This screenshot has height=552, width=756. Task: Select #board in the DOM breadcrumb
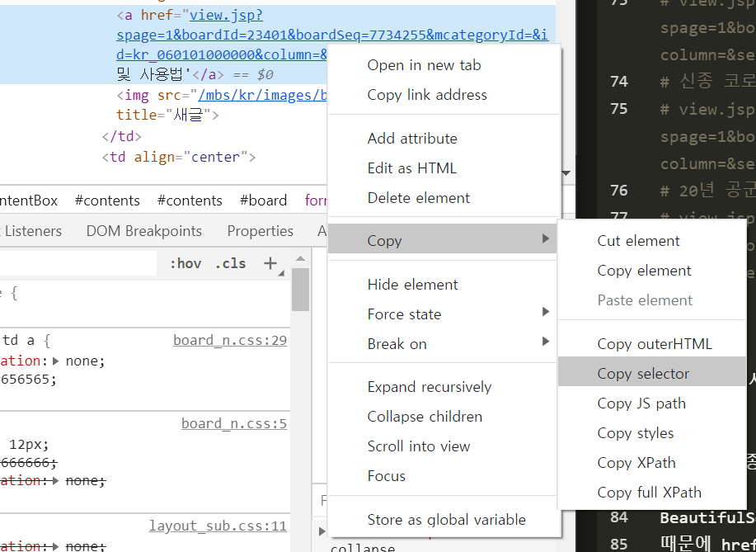[263, 200]
